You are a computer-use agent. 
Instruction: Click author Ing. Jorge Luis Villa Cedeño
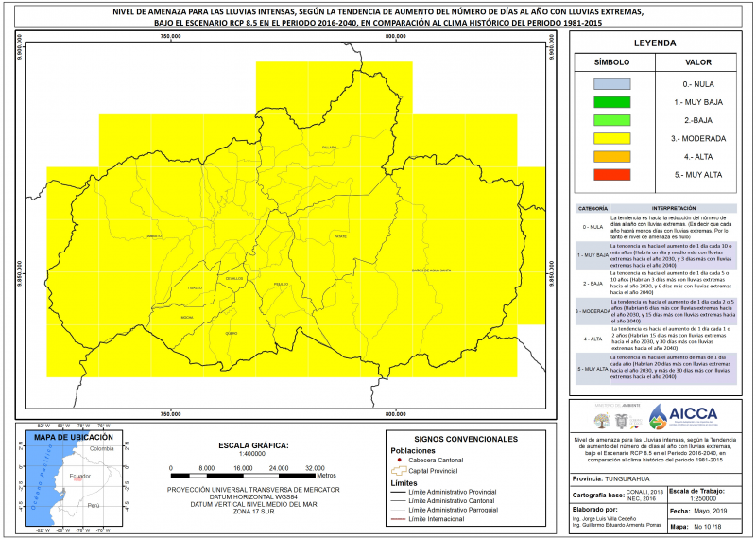604,518
